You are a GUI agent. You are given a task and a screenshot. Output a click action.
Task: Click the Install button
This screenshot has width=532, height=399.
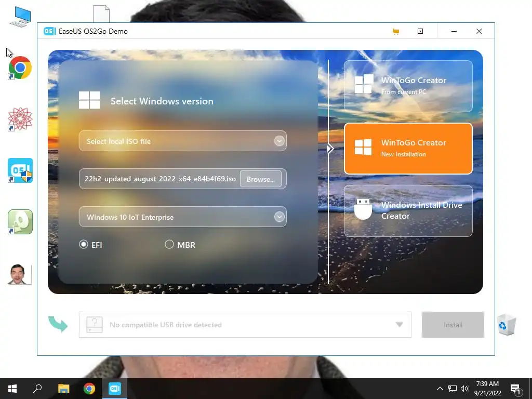click(x=453, y=325)
